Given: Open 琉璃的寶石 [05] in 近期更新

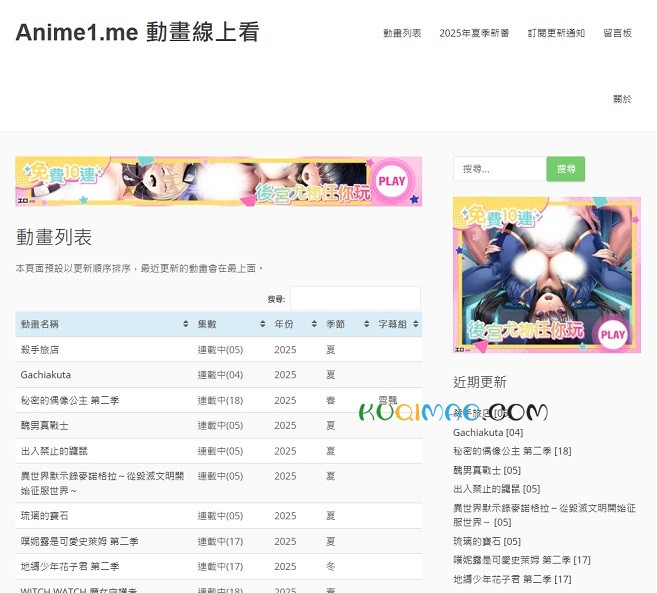Looking at the screenshot, I should point(487,541).
